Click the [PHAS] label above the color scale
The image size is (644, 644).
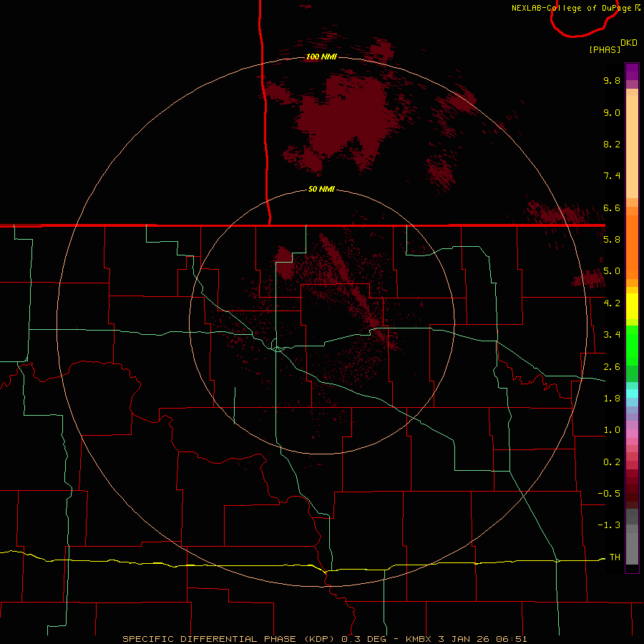[x=605, y=49]
